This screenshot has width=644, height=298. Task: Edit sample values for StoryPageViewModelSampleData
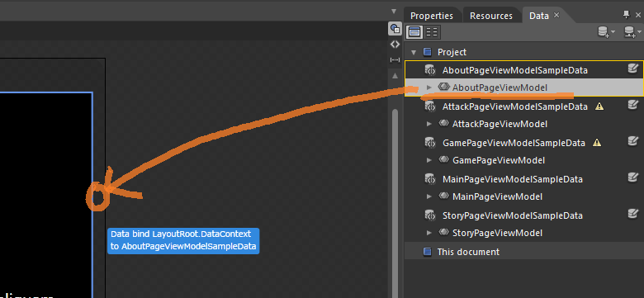[633, 214]
